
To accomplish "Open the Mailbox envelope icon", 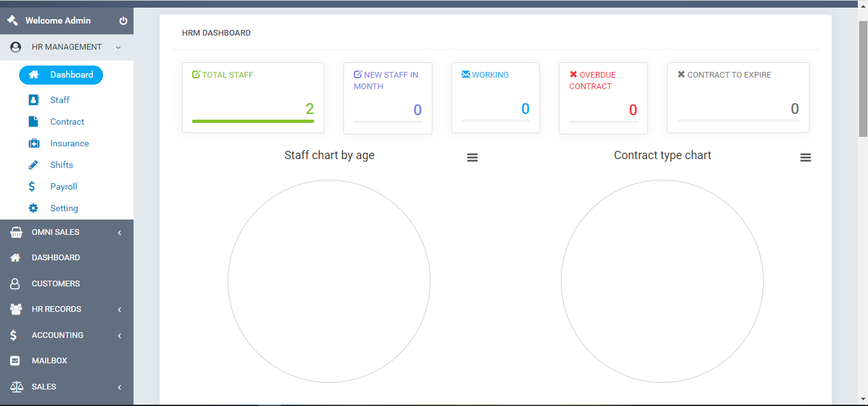I will (x=15, y=361).
